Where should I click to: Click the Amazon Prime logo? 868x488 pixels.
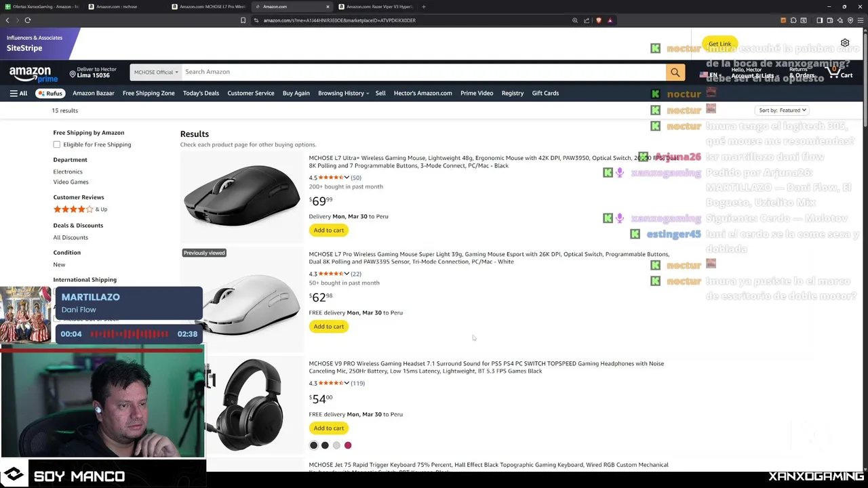(x=30, y=74)
